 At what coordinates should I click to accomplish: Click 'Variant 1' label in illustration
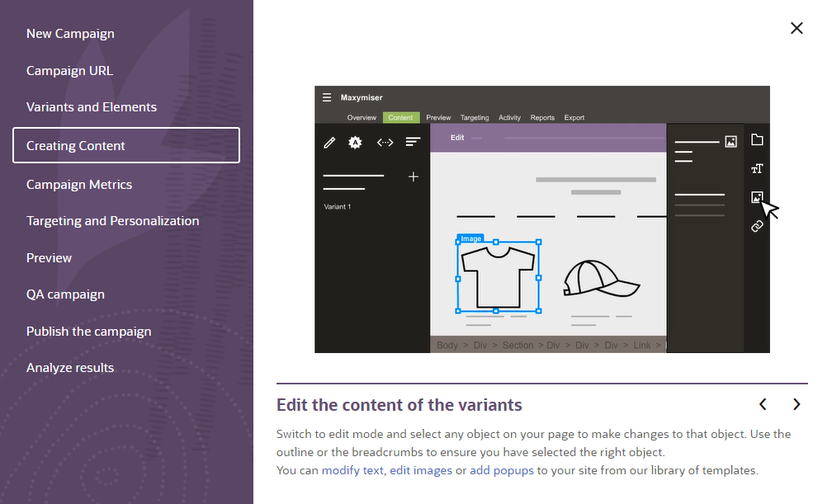[337, 207]
